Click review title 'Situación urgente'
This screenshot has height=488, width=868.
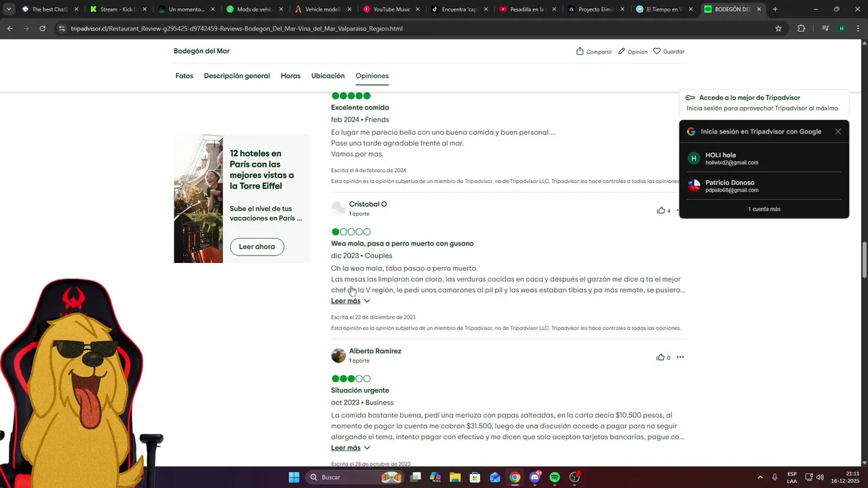pos(360,390)
